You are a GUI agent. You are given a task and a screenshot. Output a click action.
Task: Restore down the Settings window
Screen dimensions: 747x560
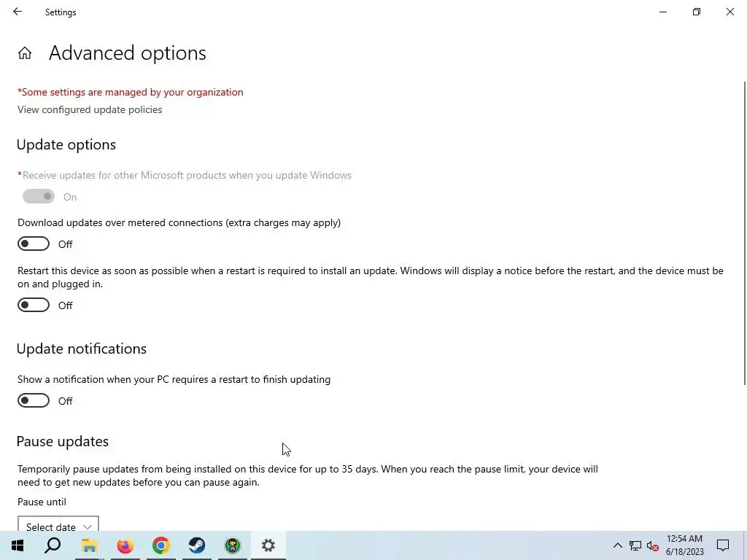click(697, 12)
